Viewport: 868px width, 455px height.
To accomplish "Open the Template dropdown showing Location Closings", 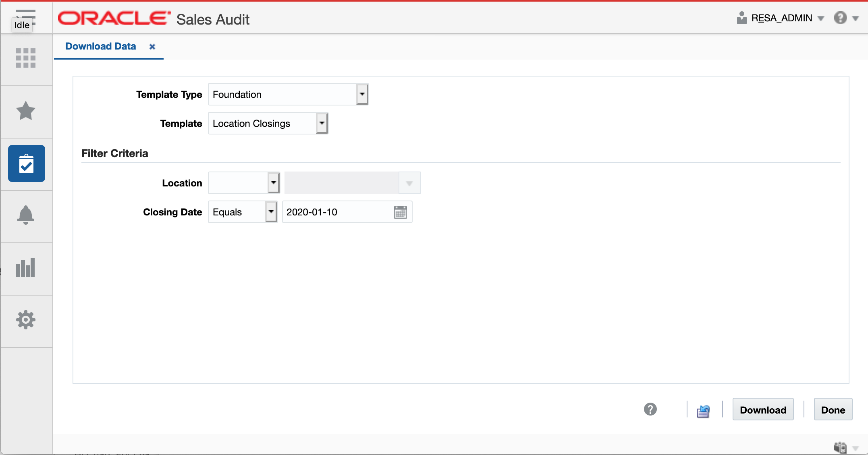I will pos(322,123).
